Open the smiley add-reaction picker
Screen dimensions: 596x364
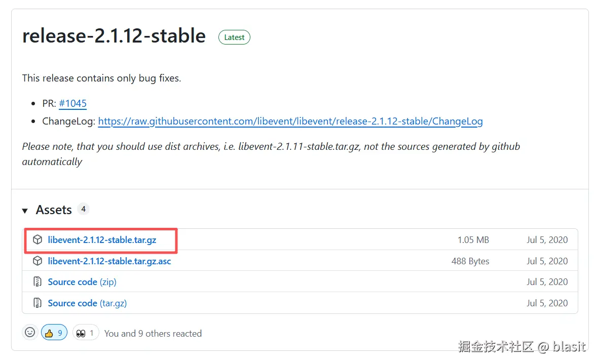[x=30, y=333]
